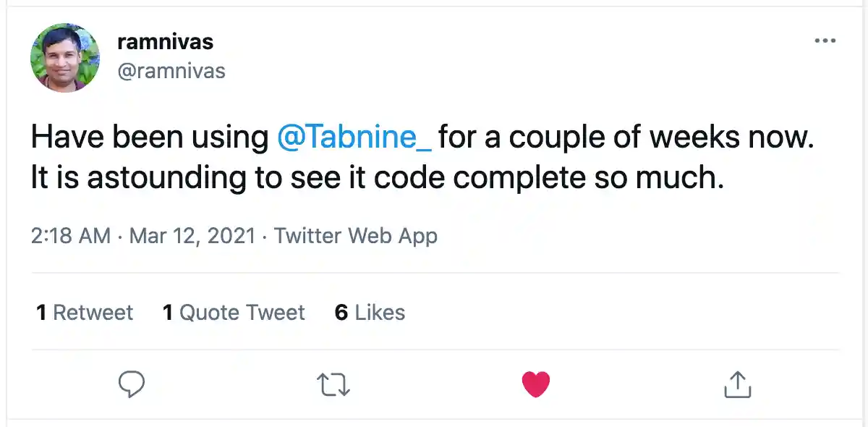868x427 pixels.
Task: Click the @ramnivas handle
Action: pyautogui.click(x=172, y=70)
